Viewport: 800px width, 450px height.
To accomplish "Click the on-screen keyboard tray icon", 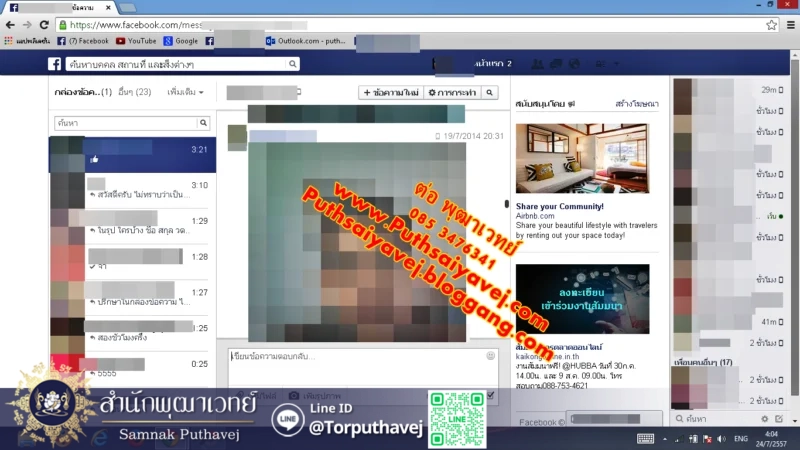I will pos(645,439).
